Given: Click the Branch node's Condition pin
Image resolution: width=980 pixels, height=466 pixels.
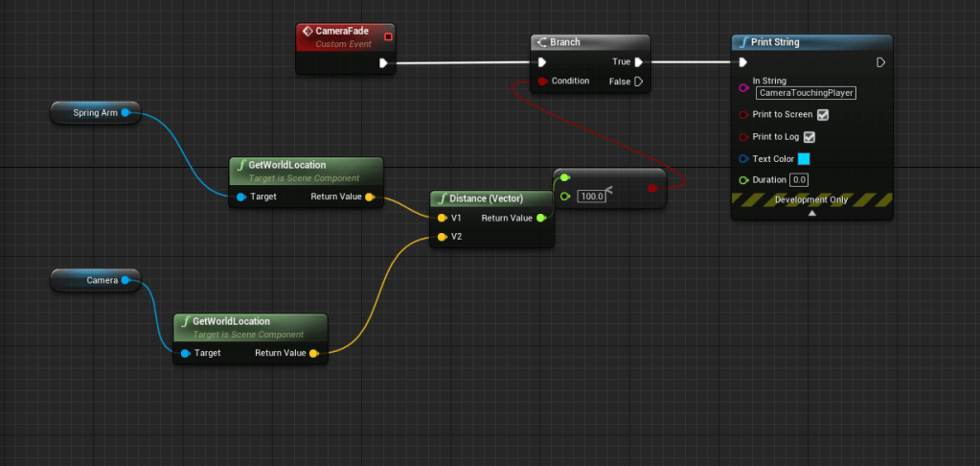Looking at the screenshot, I should click(542, 82).
